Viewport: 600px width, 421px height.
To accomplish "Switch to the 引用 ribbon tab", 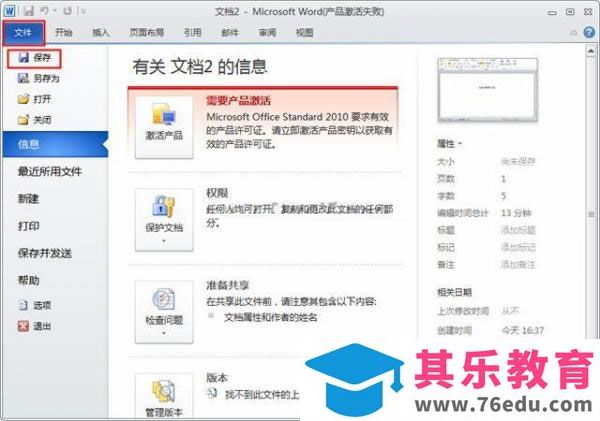I will point(192,33).
